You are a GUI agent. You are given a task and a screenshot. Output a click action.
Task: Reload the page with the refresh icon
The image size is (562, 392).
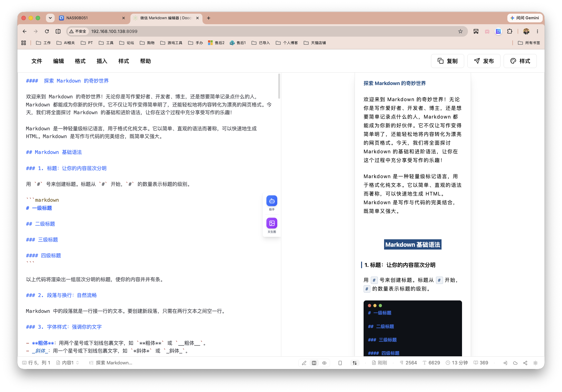coord(47,31)
